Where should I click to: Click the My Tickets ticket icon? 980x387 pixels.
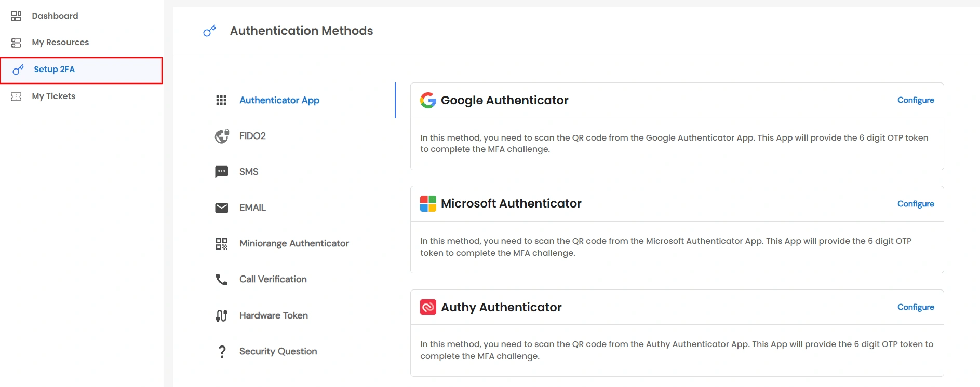16,96
